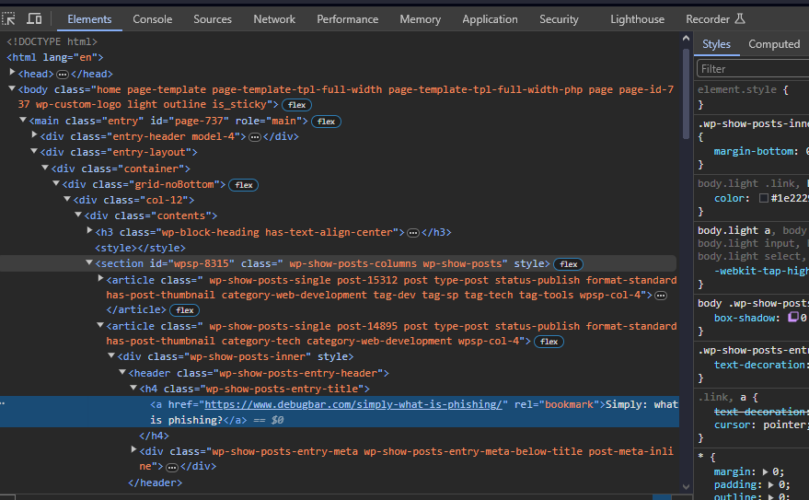Select the empty style element node
809x500 pixels.
click(140, 248)
